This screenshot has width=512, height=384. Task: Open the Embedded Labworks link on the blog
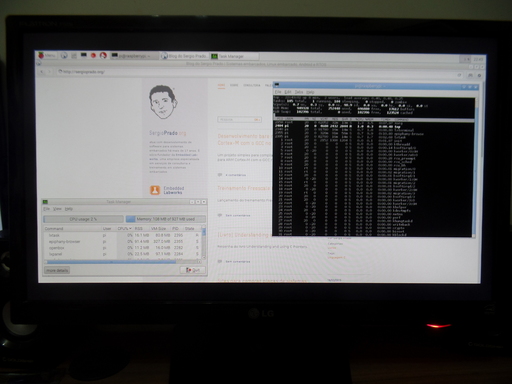tap(167, 190)
